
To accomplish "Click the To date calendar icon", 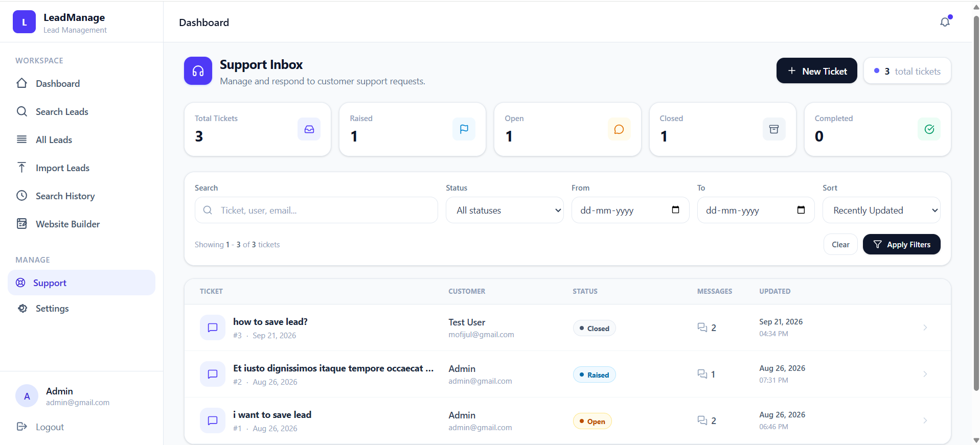I will 801,210.
